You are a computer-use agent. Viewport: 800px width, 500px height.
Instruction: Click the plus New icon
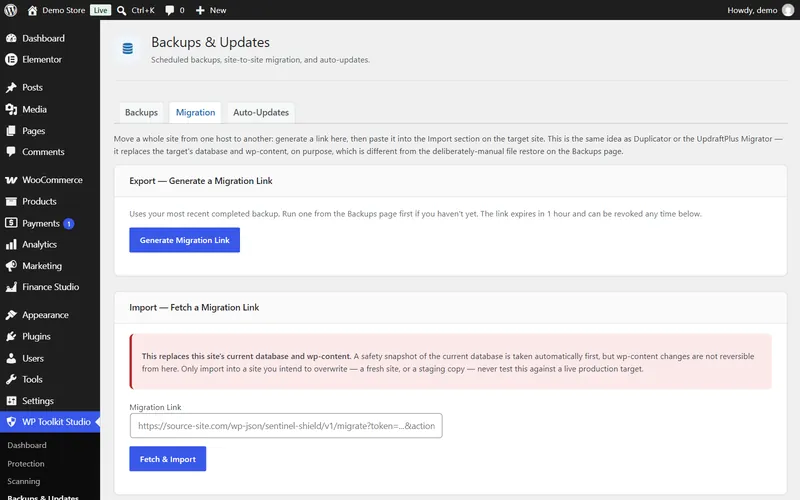click(x=200, y=10)
